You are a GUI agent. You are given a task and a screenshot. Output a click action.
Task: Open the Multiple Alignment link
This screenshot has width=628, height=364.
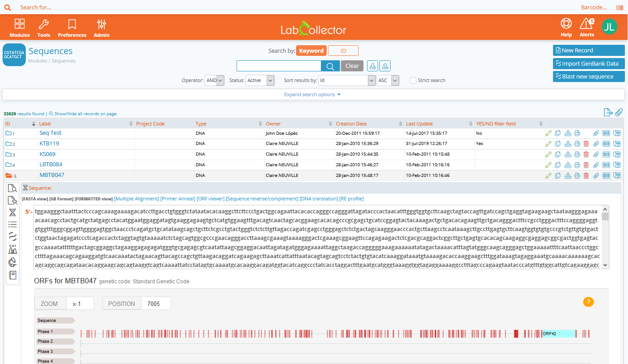(136, 199)
